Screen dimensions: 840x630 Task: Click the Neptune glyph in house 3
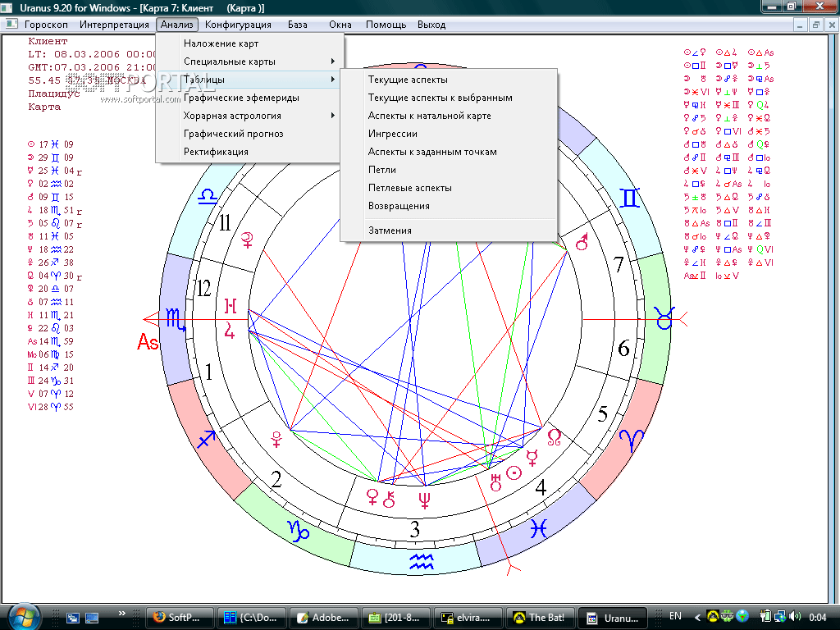424,500
